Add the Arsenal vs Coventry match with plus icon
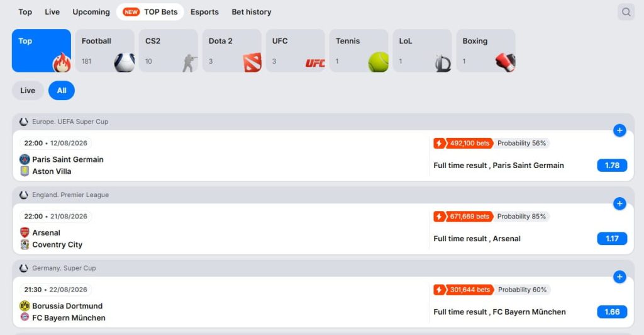644x335 pixels. 619,203
